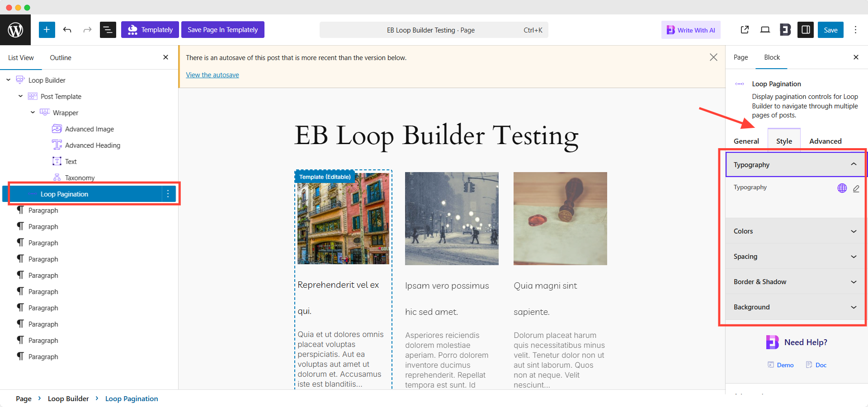Viewport: 868px width, 407px height.
Task: Dismiss the autosave notice
Action: click(x=713, y=57)
